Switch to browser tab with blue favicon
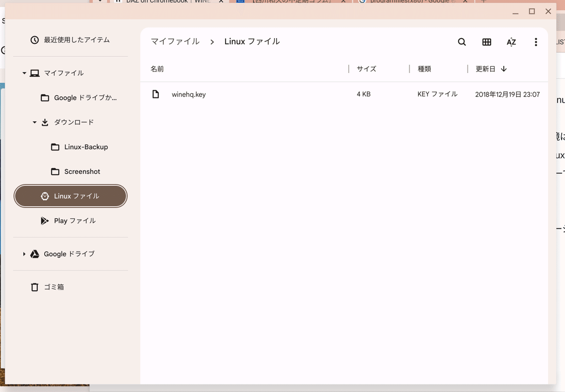 [291, 1]
